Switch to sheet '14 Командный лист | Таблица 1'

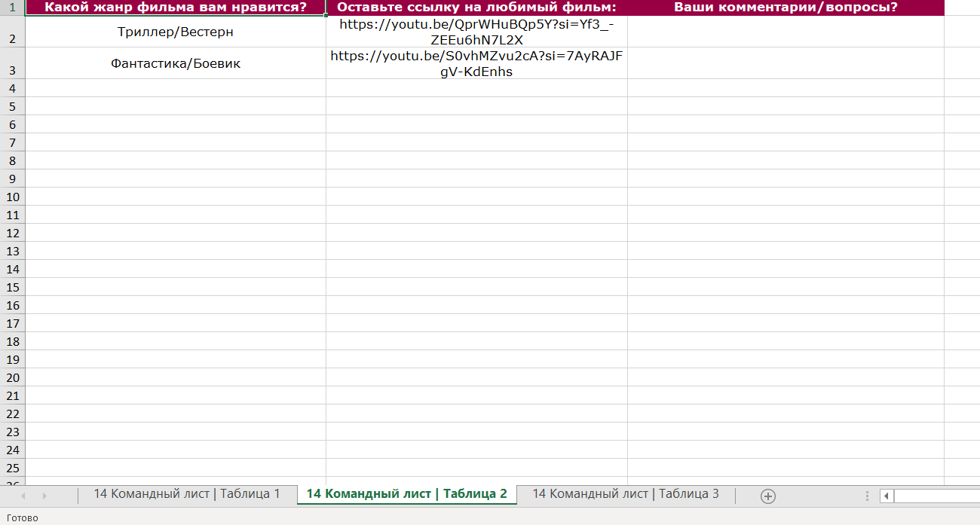point(186,494)
